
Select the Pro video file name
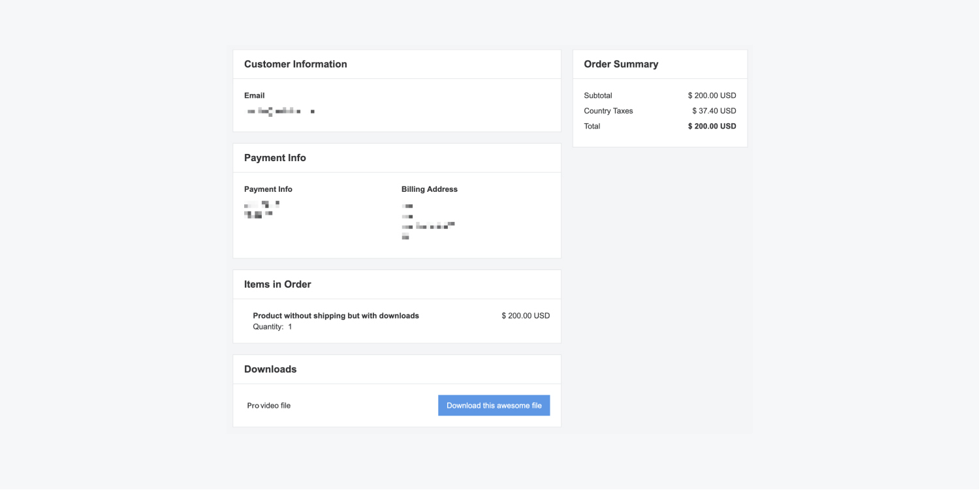coord(268,406)
